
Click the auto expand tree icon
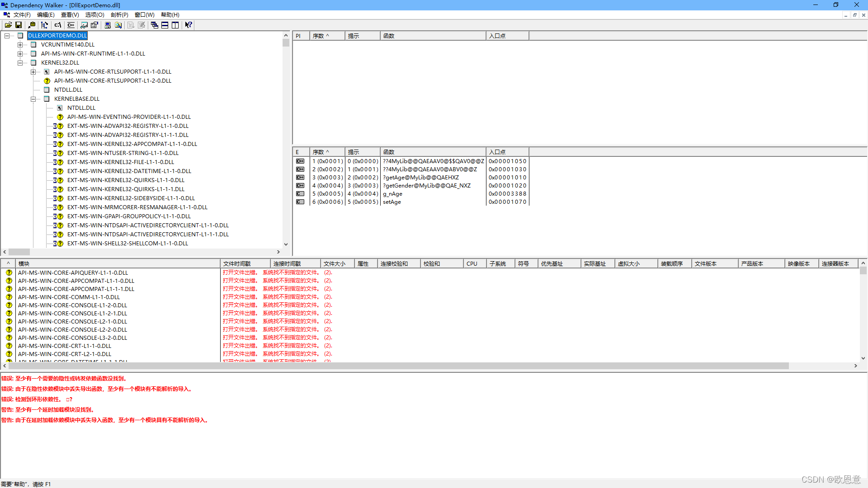click(x=44, y=25)
